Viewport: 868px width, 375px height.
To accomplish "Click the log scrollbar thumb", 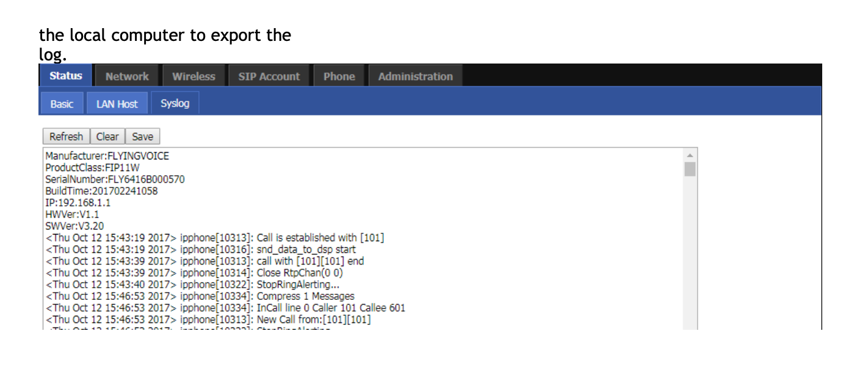I will (x=690, y=169).
